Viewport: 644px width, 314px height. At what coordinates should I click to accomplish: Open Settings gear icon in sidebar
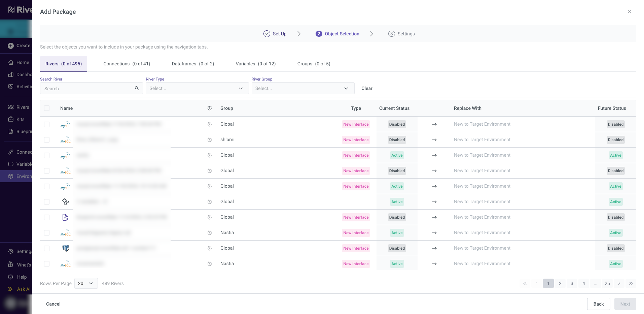click(x=11, y=251)
